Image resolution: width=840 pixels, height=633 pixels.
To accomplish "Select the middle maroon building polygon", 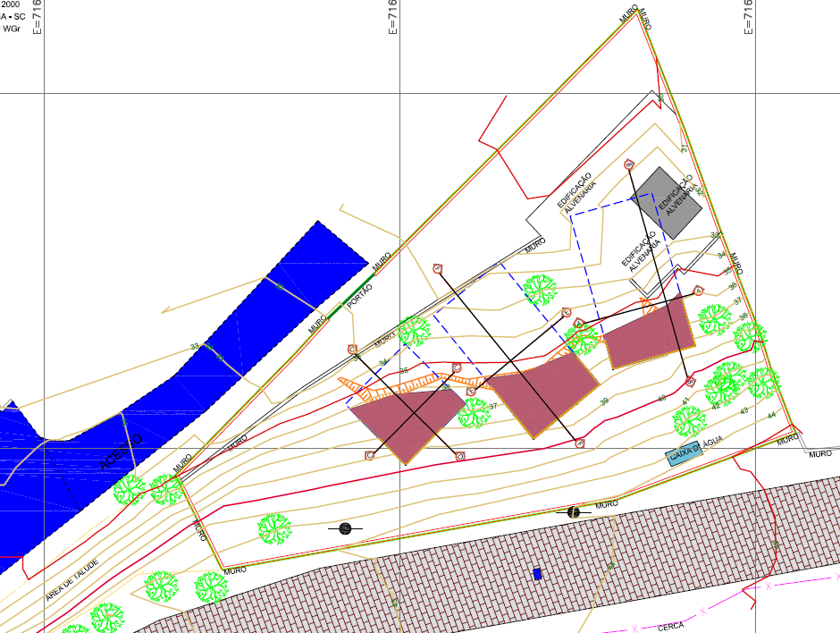I will [x=542, y=393].
